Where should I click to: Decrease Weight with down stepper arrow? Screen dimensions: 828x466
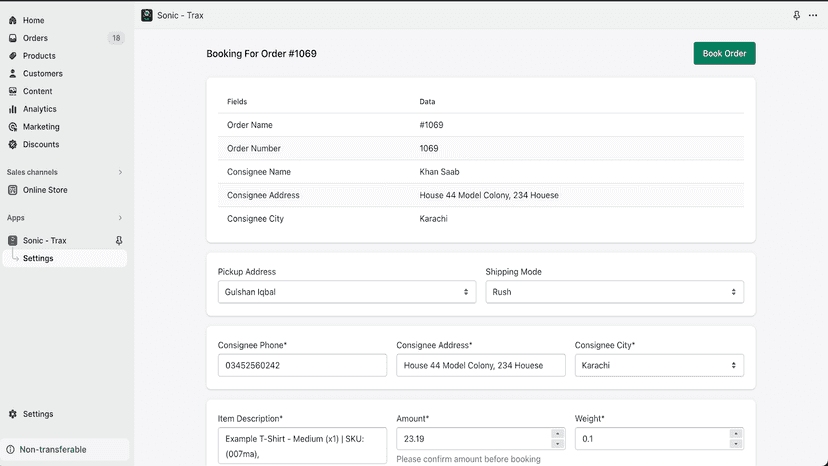click(x=736, y=444)
